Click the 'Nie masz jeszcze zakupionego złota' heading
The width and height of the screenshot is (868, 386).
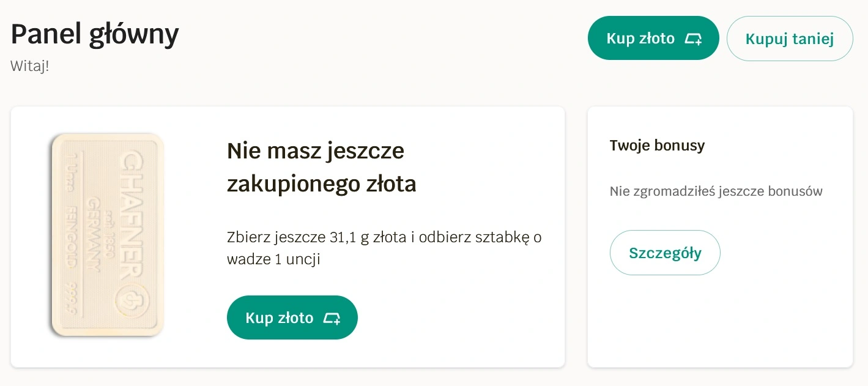pyautogui.click(x=321, y=167)
